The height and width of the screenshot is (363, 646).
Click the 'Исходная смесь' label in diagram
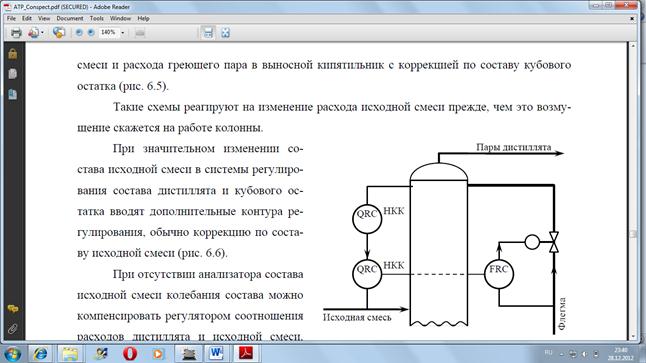pyautogui.click(x=357, y=318)
